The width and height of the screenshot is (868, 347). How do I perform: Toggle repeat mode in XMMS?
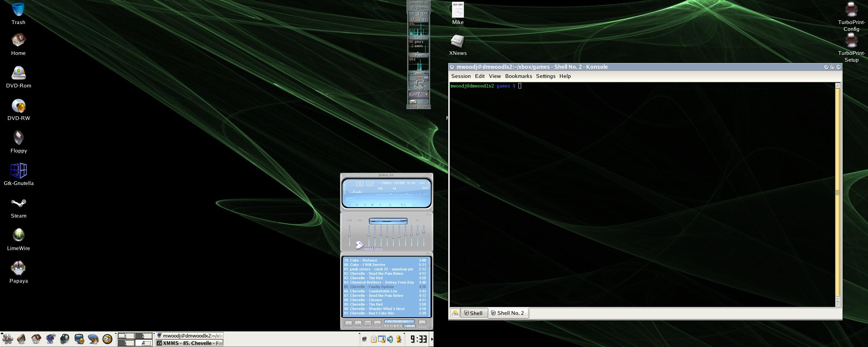click(x=415, y=205)
